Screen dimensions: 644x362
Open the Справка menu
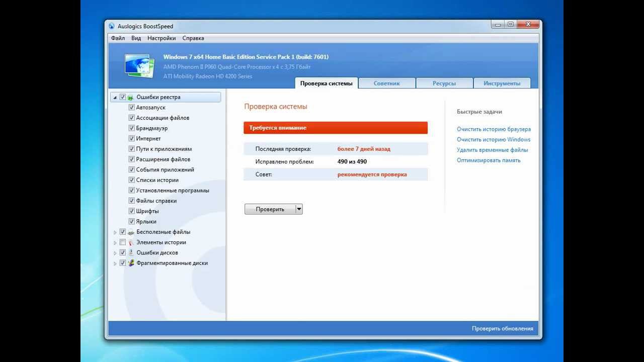(x=193, y=38)
